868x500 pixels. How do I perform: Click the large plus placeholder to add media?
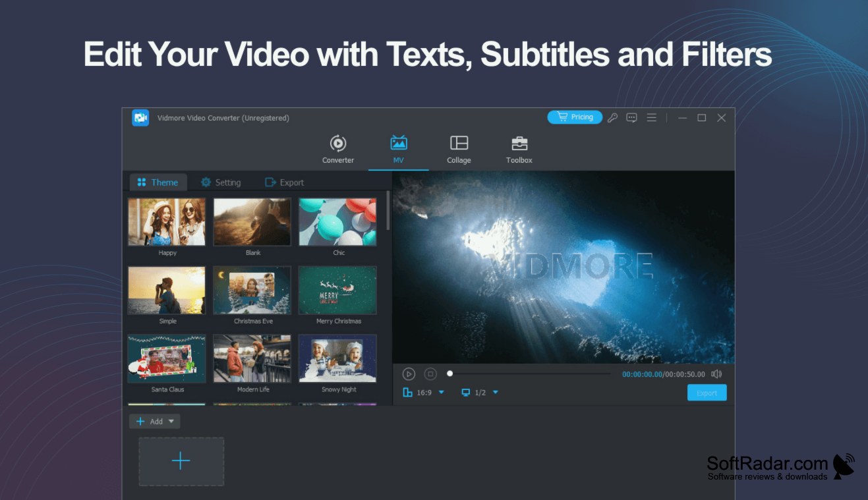coord(181,461)
